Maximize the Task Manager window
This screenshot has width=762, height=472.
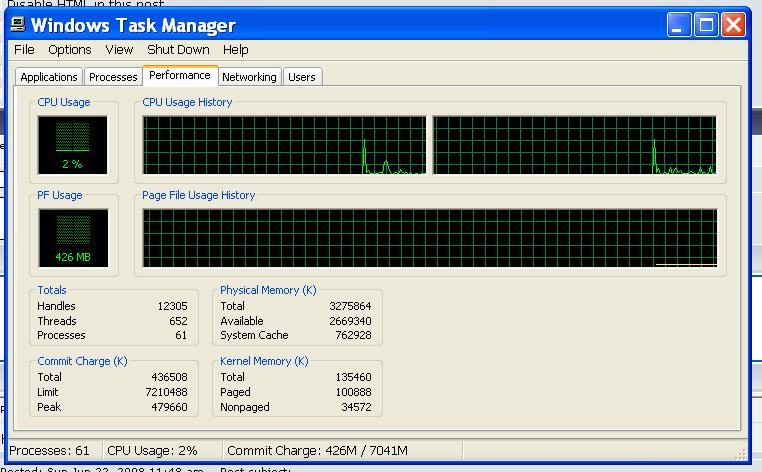[707, 25]
